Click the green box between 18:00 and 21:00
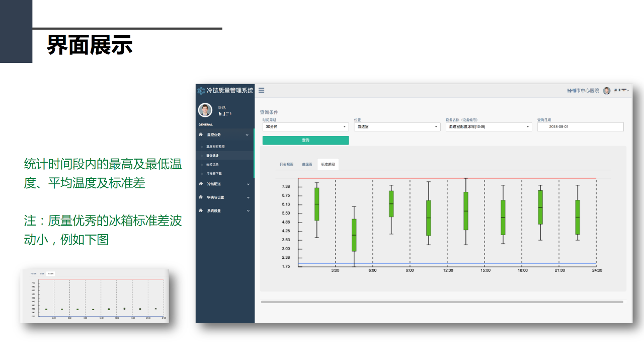This screenshot has width=644, height=361. 540,207
